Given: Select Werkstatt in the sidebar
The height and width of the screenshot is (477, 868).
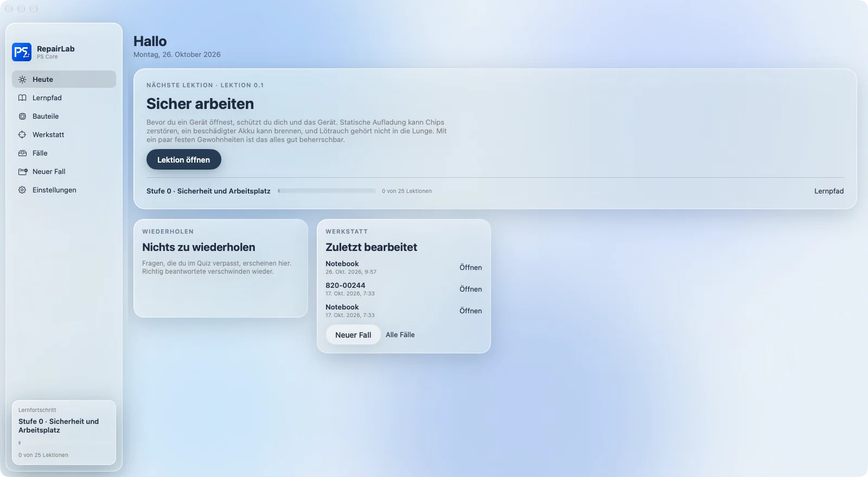Looking at the screenshot, I should 64,134.
